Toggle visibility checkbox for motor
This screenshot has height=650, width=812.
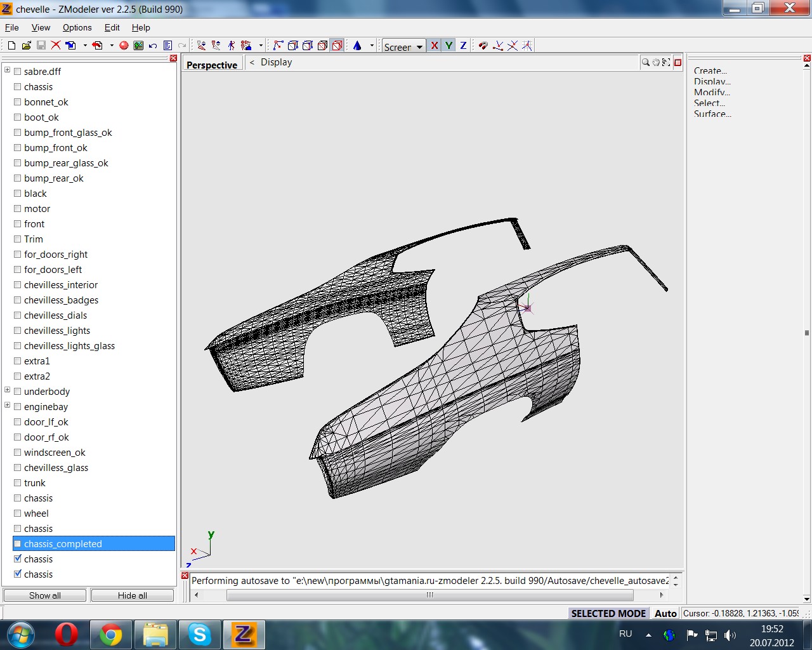coord(18,209)
